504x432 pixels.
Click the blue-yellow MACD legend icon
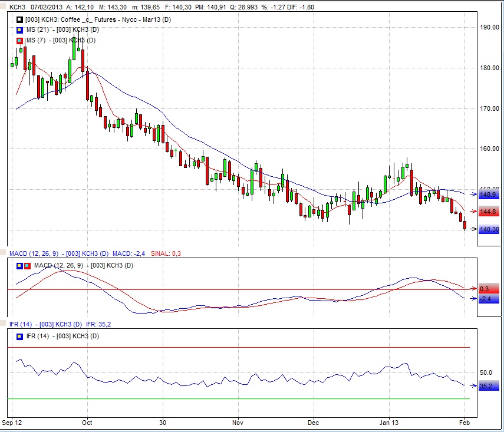19,266
